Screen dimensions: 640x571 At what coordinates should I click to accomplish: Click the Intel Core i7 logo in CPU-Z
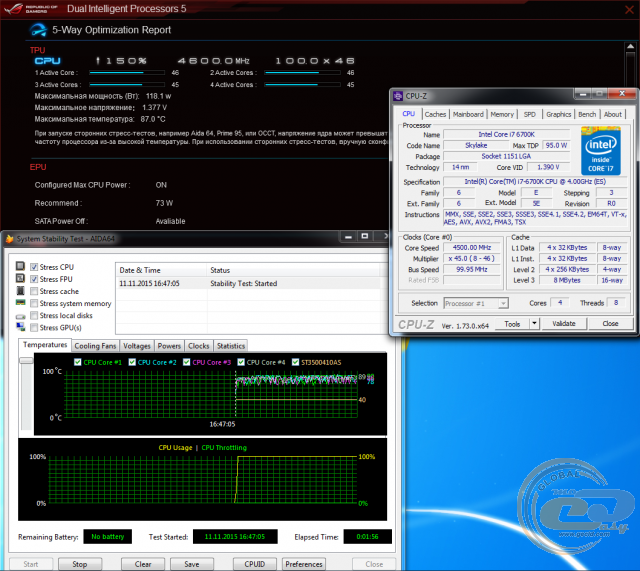coord(601,151)
